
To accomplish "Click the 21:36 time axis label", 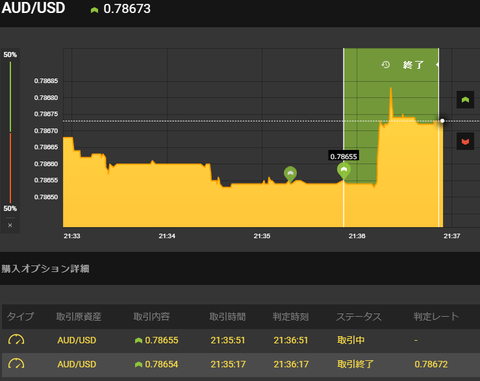I will pos(357,236).
